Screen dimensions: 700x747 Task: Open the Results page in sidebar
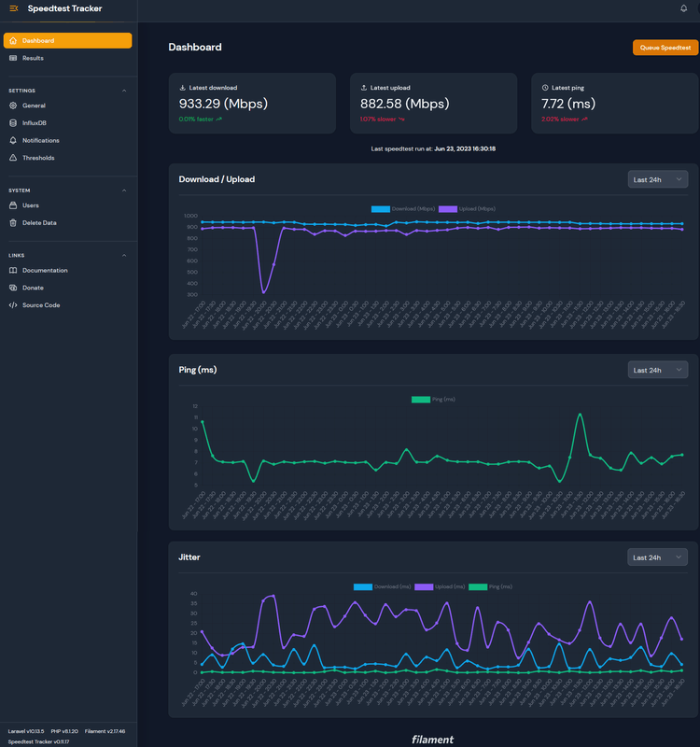pos(33,58)
